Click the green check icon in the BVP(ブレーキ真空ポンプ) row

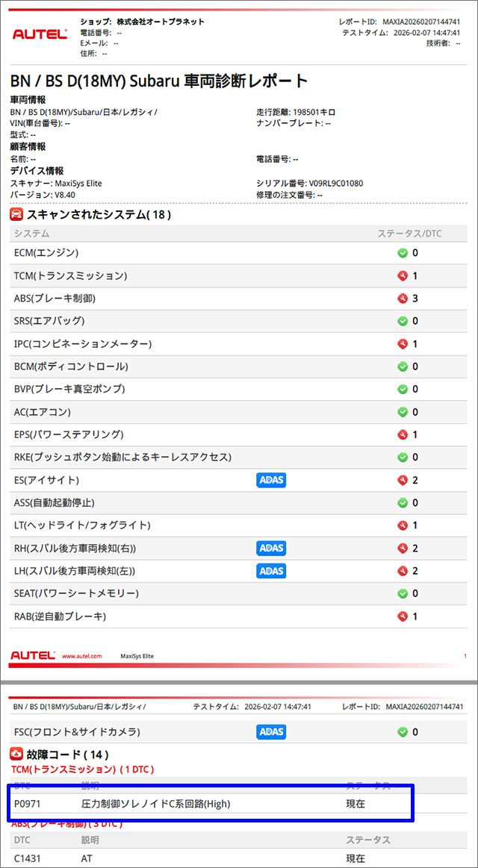pyautogui.click(x=403, y=389)
